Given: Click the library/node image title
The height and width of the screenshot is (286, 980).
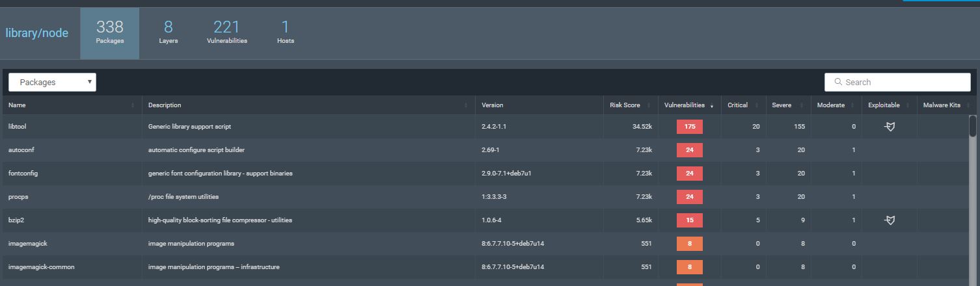Looking at the screenshot, I should coord(37,33).
